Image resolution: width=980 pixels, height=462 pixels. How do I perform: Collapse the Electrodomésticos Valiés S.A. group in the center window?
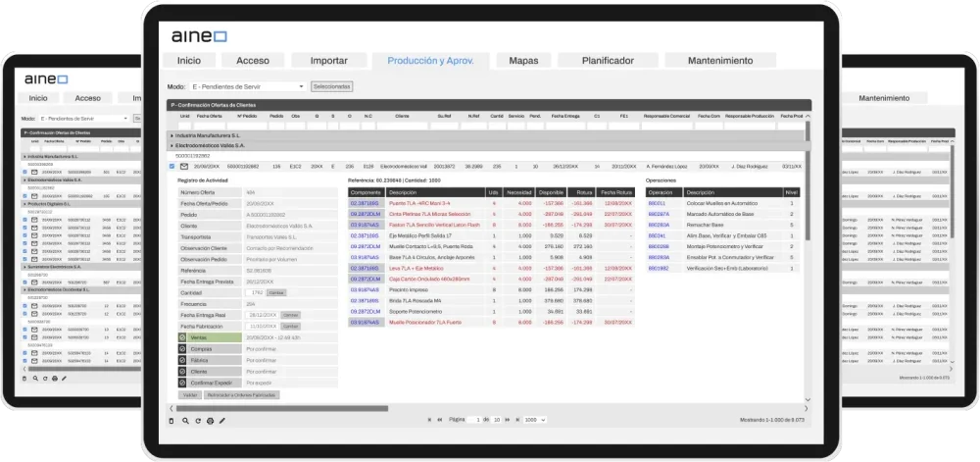(x=171, y=145)
